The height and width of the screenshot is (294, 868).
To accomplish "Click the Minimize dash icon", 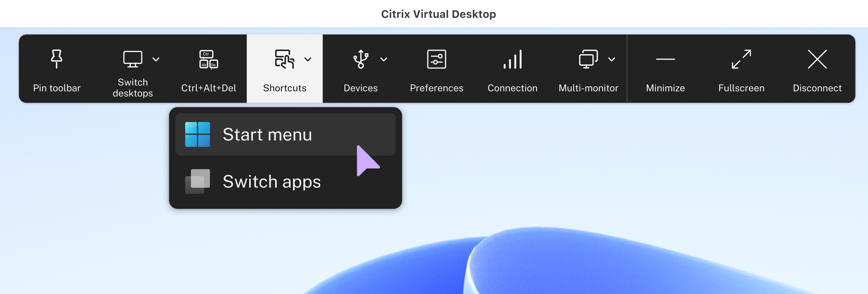I will (665, 59).
